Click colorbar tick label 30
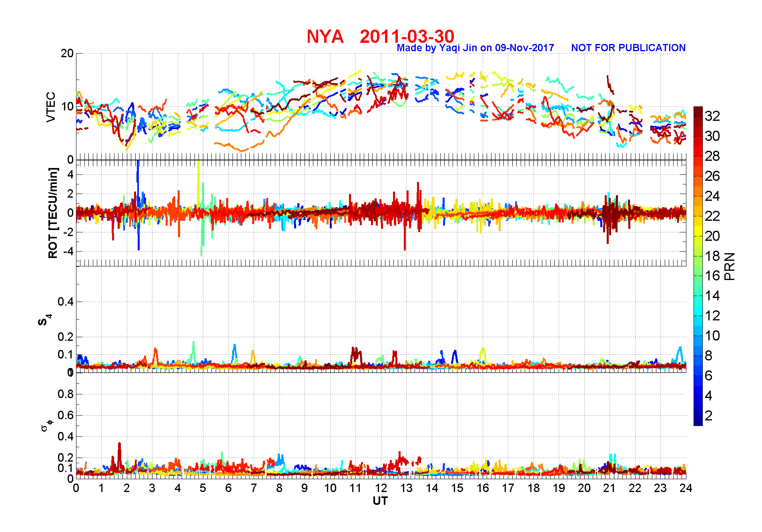Screen dimensions: 762x532 click(712, 136)
